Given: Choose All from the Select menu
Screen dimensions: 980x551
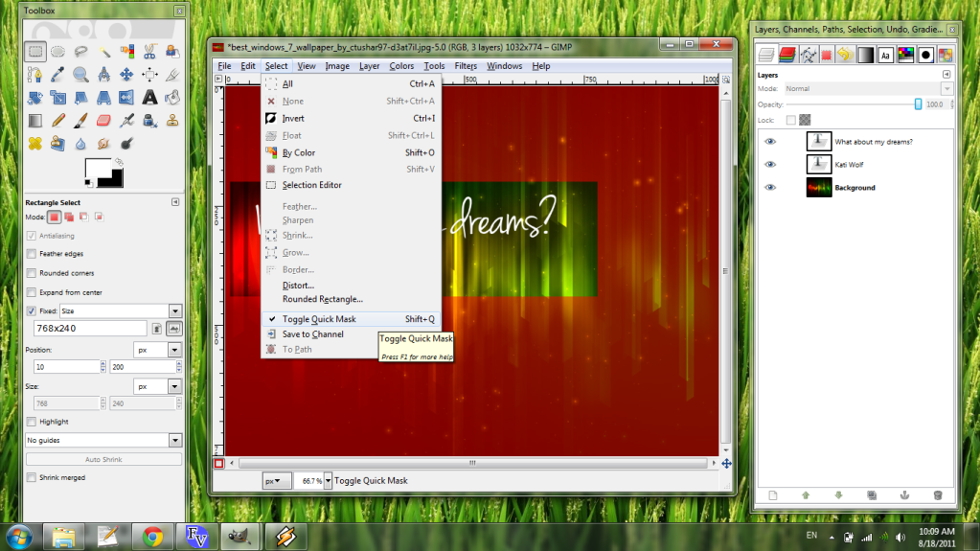Looking at the screenshot, I should [352, 83].
